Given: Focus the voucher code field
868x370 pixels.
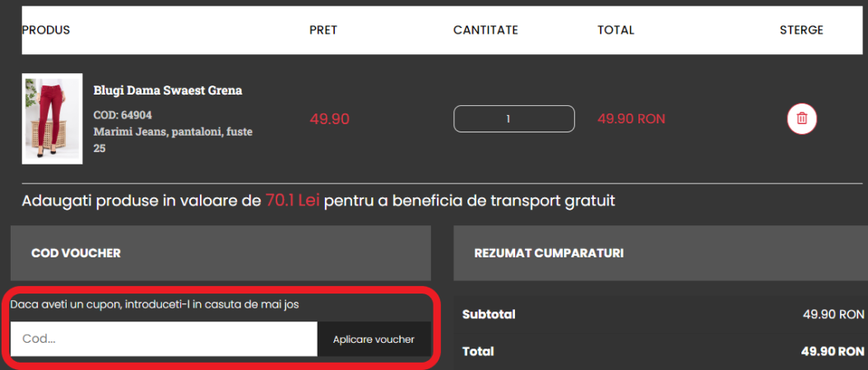Looking at the screenshot, I should point(164,339).
